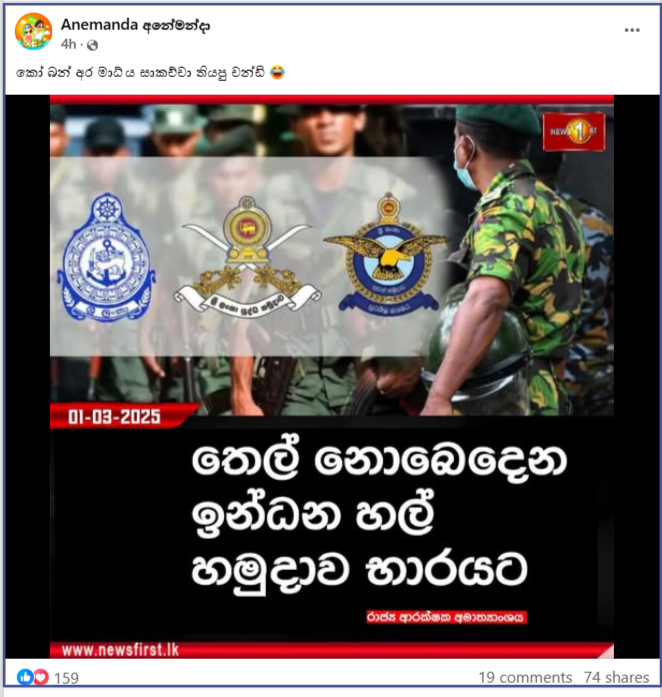Click the www.newsfirst.lk text on the image

coord(120,650)
